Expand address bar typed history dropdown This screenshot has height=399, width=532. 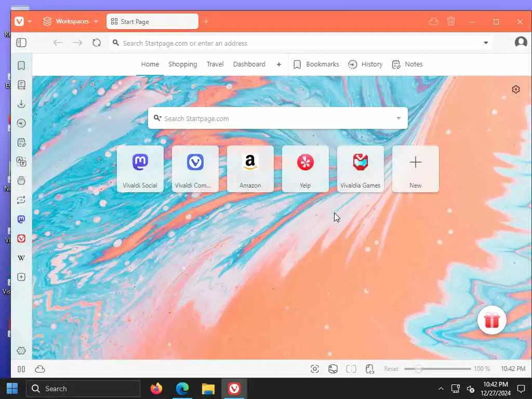[x=486, y=43]
